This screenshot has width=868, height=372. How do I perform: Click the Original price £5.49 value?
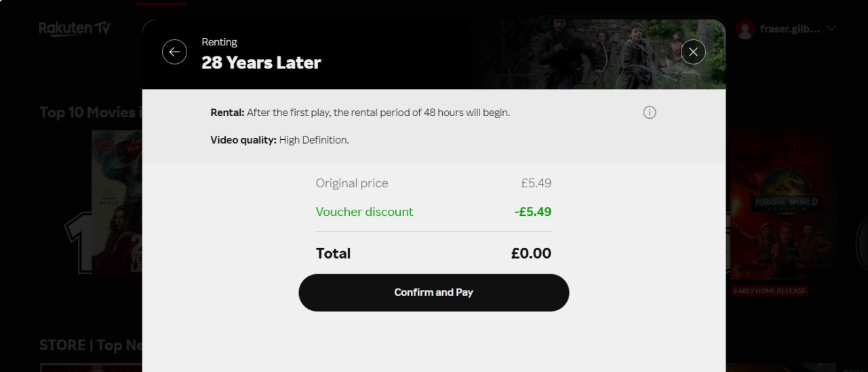536,183
